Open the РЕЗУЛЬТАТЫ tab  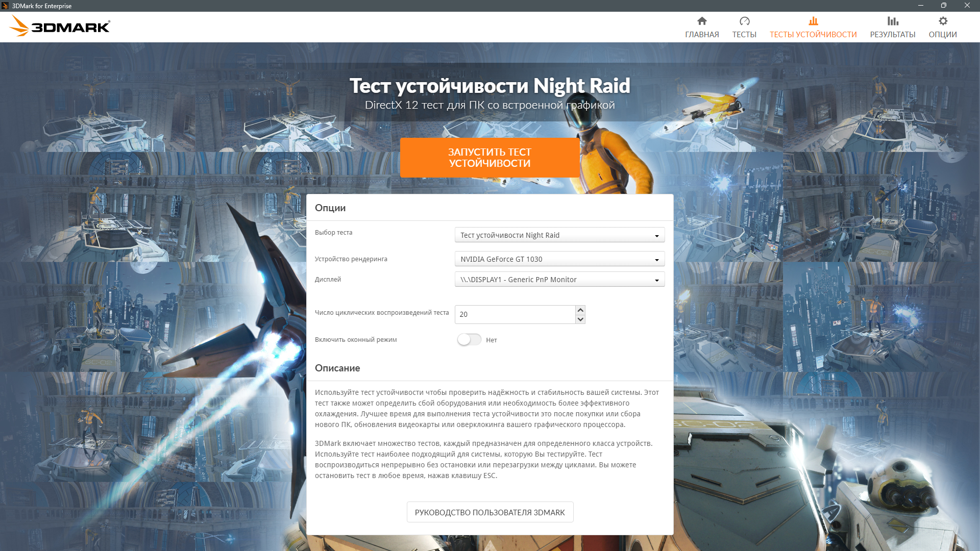tap(893, 34)
